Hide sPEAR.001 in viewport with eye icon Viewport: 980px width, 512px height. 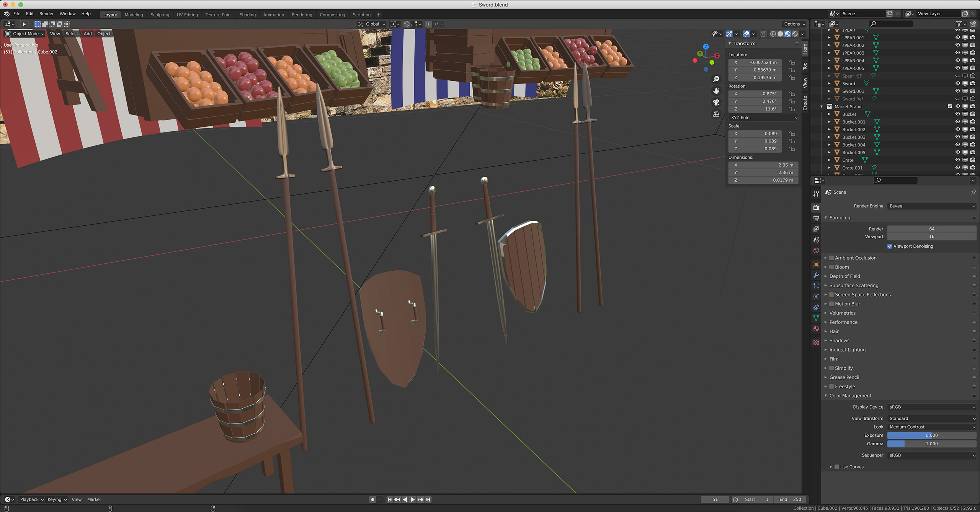[957, 38]
